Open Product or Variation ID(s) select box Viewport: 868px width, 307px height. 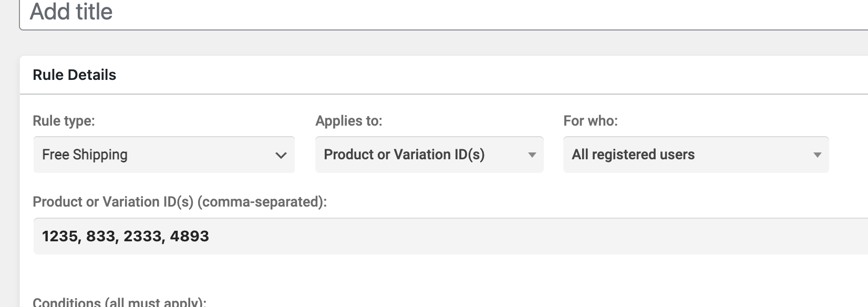coord(429,155)
